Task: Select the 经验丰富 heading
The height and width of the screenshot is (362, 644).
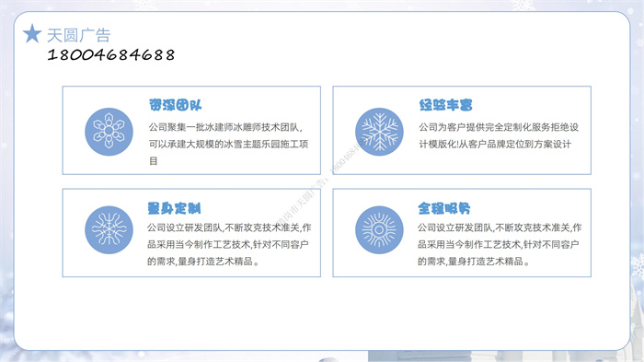Action: 445,105
